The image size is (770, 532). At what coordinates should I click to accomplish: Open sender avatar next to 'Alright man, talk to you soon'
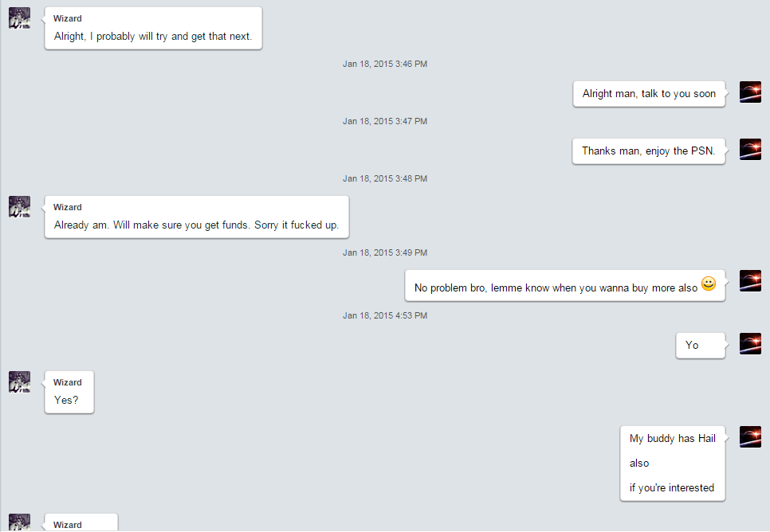pyautogui.click(x=750, y=92)
